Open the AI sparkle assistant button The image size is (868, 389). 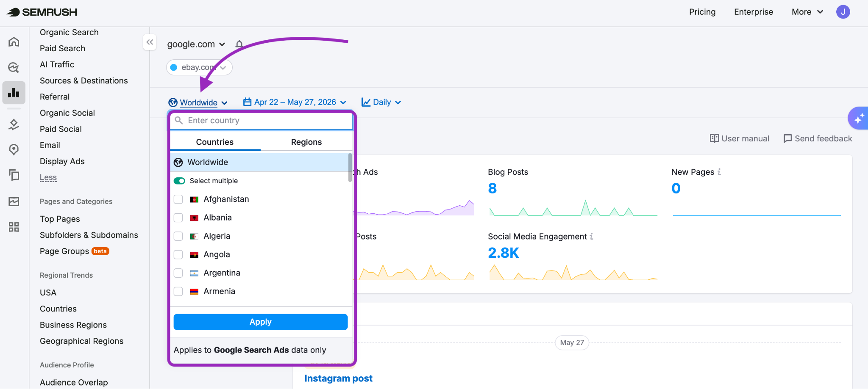[859, 119]
